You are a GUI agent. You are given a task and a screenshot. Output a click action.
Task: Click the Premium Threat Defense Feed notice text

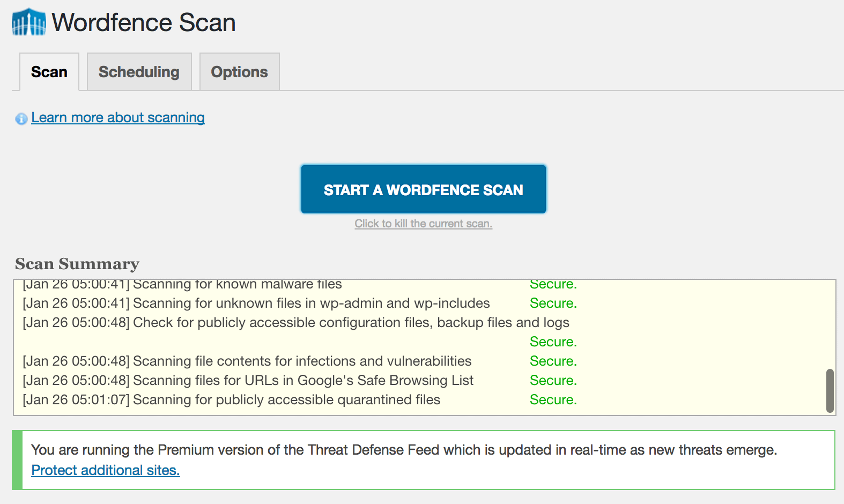tap(404, 450)
